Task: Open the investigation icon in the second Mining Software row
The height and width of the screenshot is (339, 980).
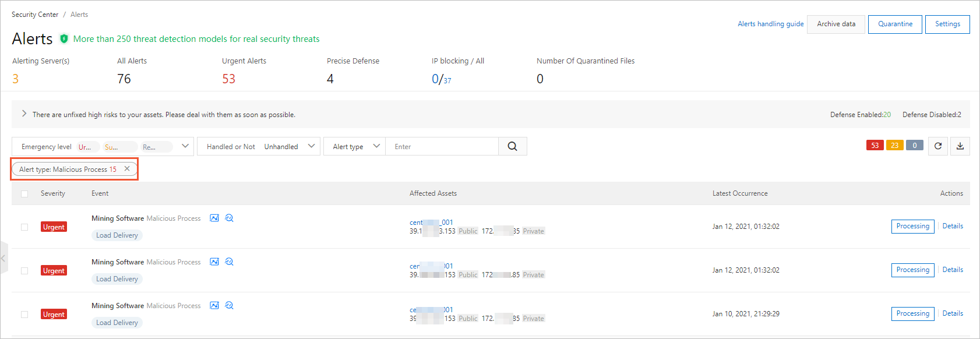Action: click(x=229, y=262)
